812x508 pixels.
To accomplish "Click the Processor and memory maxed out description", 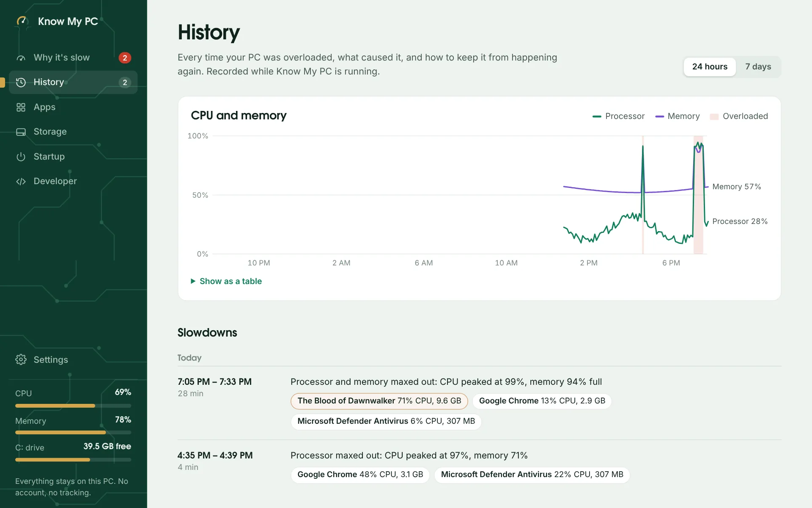I will [446, 382].
